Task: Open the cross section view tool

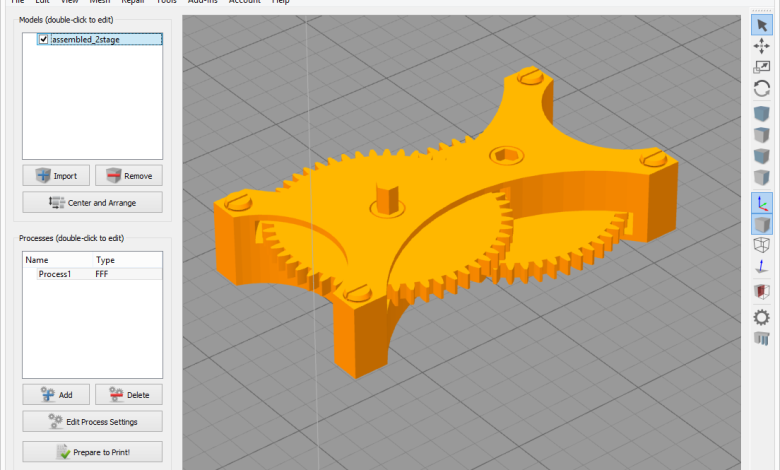Action: coord(761,291)
